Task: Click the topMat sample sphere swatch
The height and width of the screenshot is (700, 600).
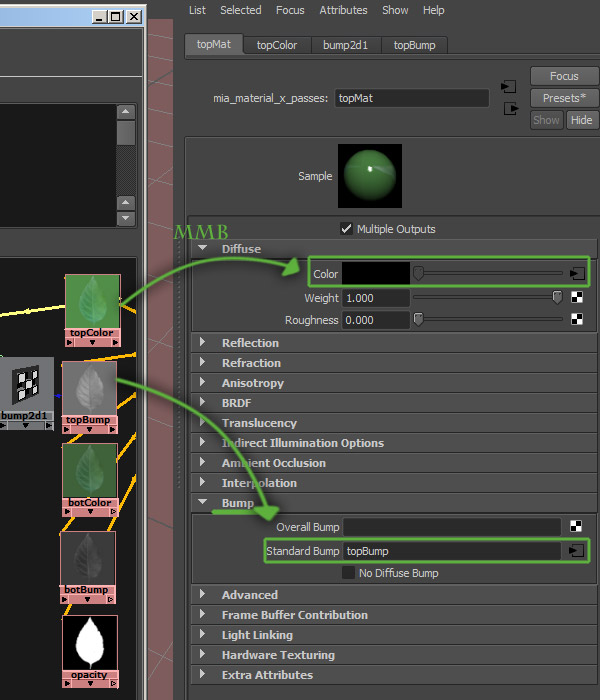Action: (370, 176)
